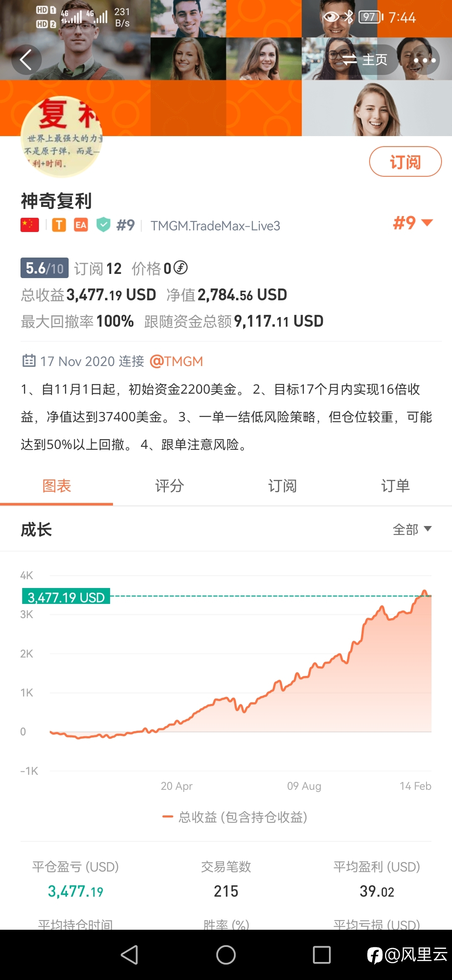Select the 图表 tab
Screen dimensions: 452x980
56,486
